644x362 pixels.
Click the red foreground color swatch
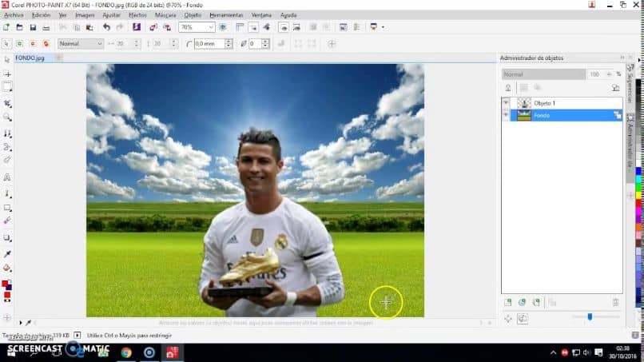(x=5, y=284)
